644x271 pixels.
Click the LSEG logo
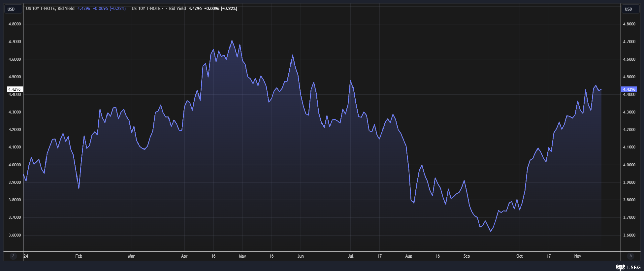pos(628,267)
